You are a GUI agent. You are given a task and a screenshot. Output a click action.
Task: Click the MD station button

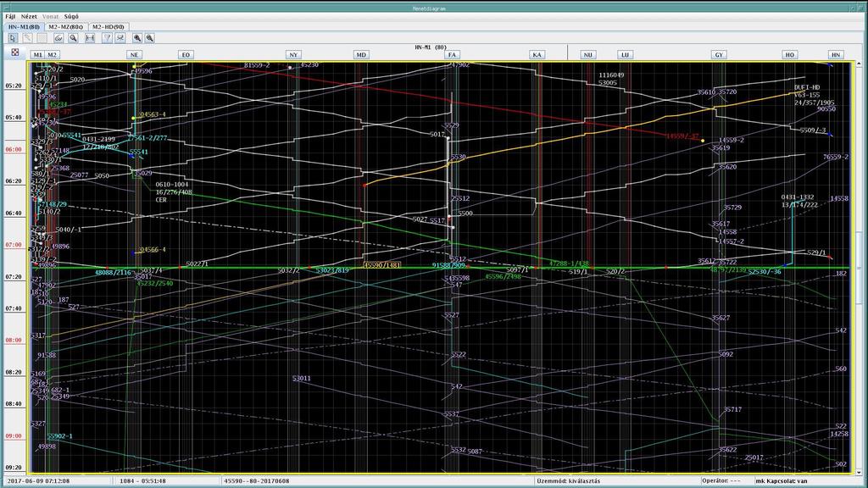pyautogui.click(x=361, y=55)
